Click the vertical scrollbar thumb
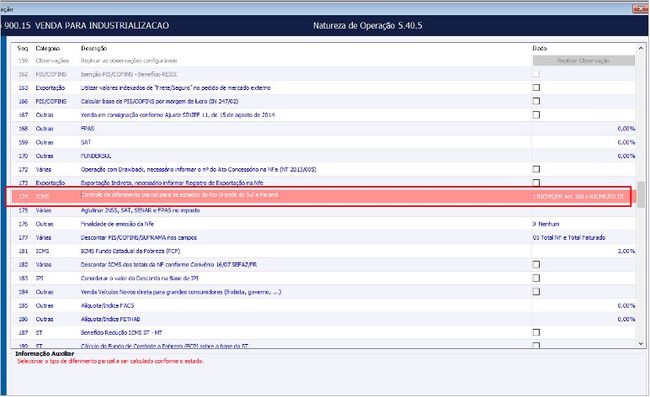This screenshot has height=397, width=650. click(641, 194)
